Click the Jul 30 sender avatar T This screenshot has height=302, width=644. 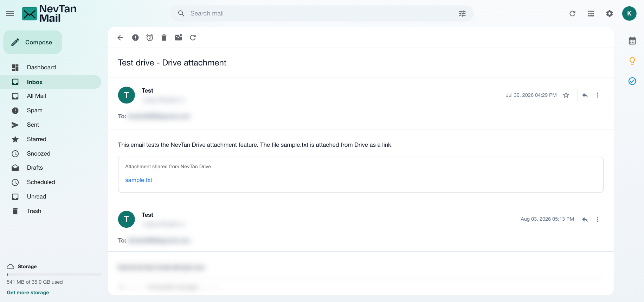(x=127, y=95)
